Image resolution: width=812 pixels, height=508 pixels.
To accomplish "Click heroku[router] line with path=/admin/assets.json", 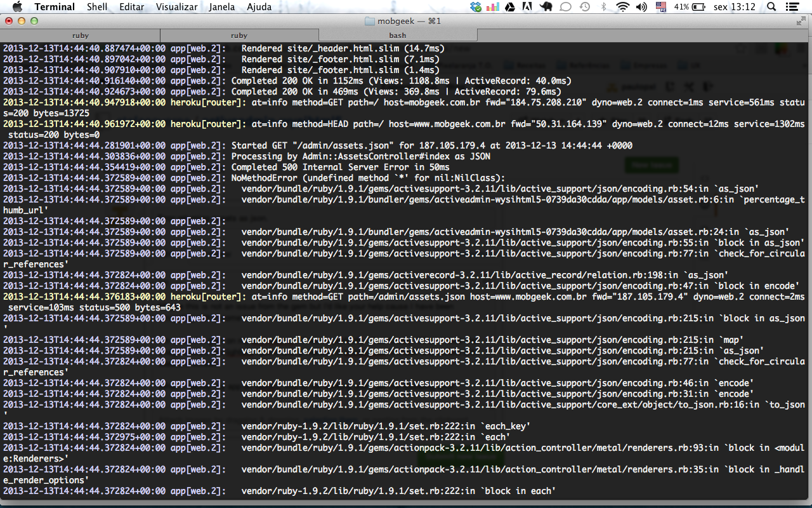I will click(x=403, y=302).
